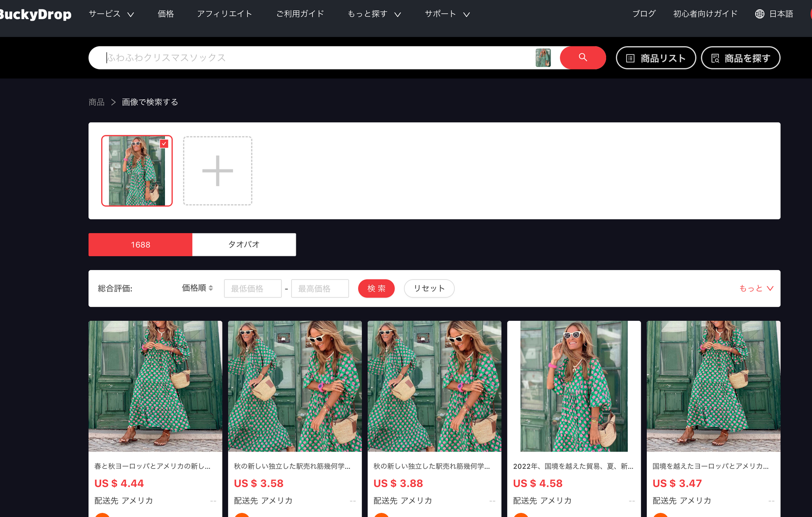Click the リセット reset button
The image size is (812, 517).
coord(429,288)
